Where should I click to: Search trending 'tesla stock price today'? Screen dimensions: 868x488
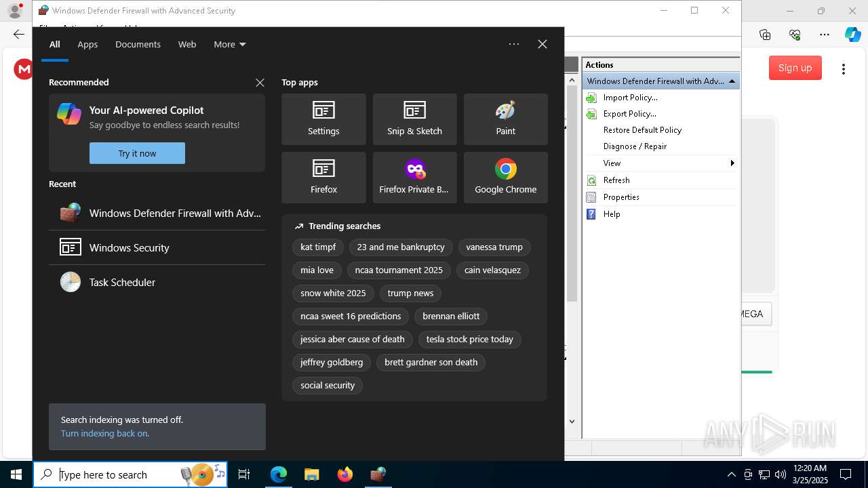(469, 340)
